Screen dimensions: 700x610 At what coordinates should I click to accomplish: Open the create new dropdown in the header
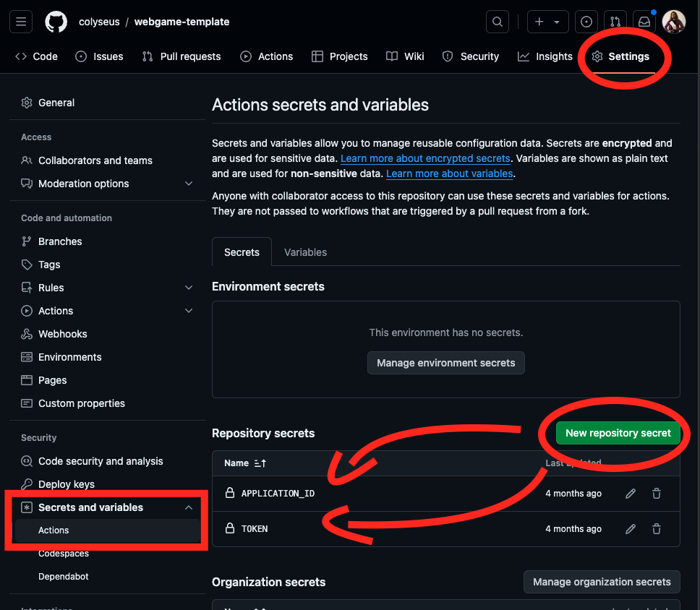(547, 21)
